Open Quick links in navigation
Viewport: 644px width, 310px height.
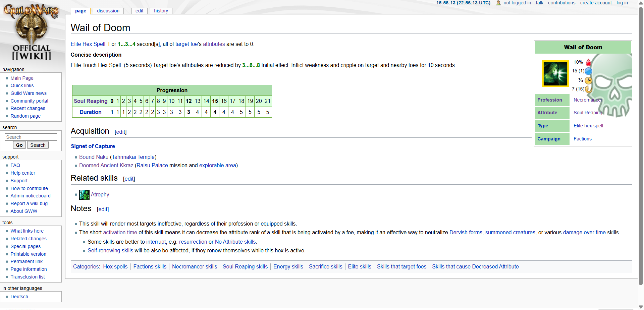[22, 85]
